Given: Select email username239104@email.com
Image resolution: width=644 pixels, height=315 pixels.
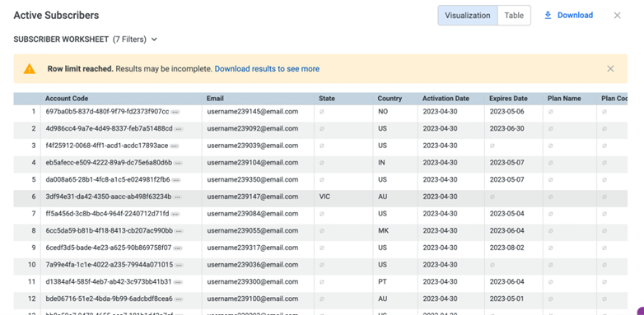Looking at the screenshot, I should pos(253,162).
